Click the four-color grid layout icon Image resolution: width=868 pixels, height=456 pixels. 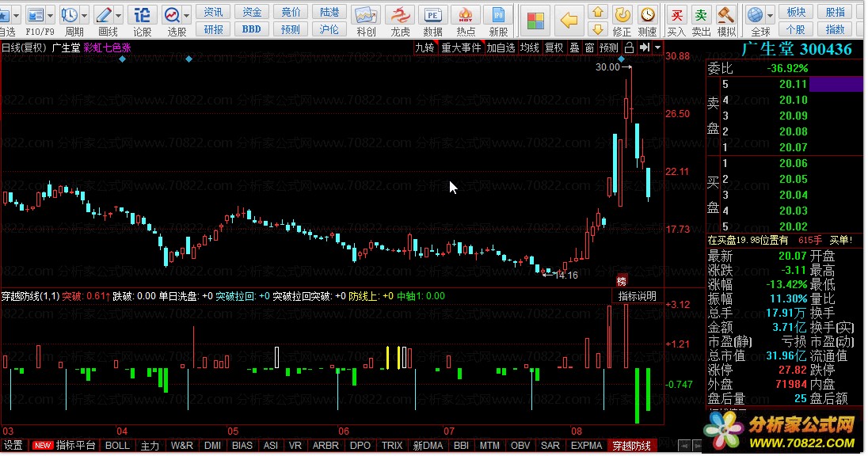point(535,21)
